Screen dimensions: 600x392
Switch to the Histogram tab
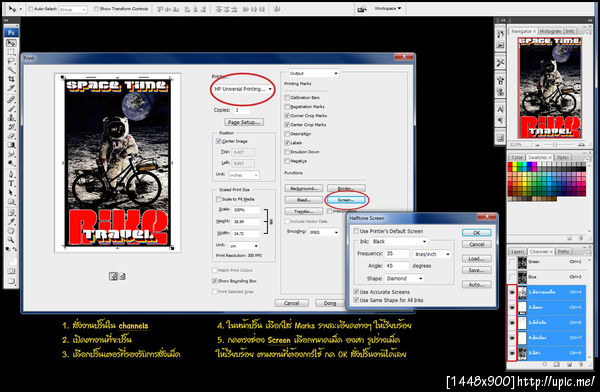(x=550, y=31)
